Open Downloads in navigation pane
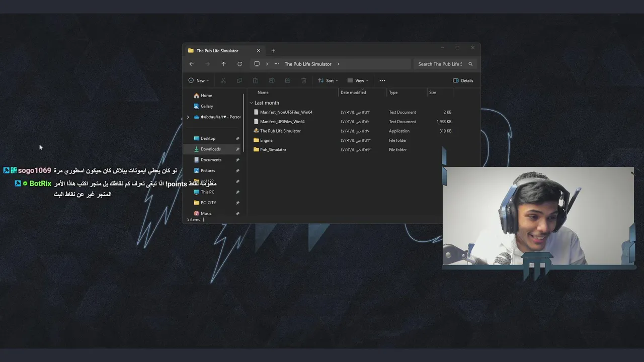 click(210, 149)
